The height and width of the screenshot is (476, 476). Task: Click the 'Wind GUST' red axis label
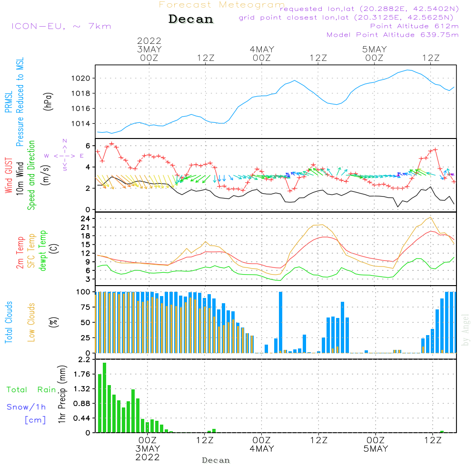pos(9,175)
